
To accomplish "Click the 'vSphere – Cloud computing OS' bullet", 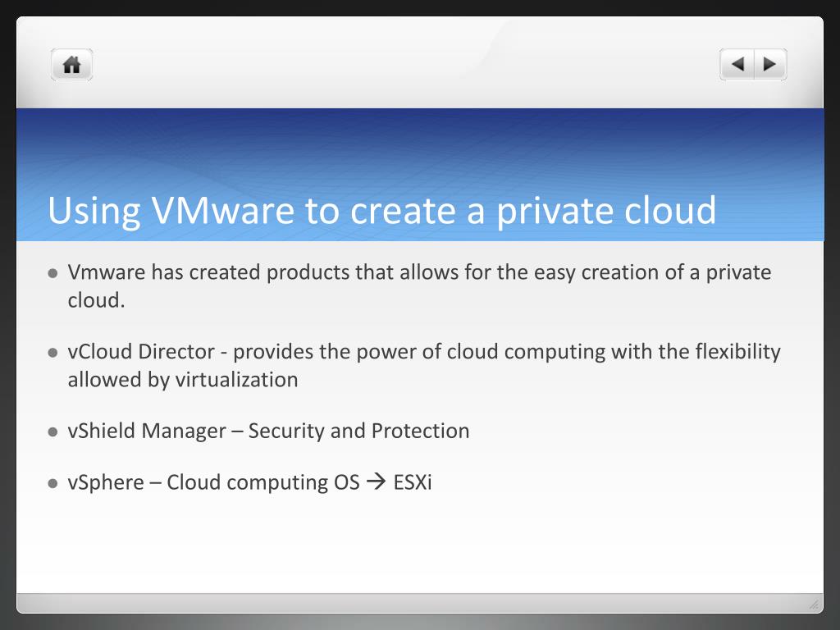I will [214, 482].
